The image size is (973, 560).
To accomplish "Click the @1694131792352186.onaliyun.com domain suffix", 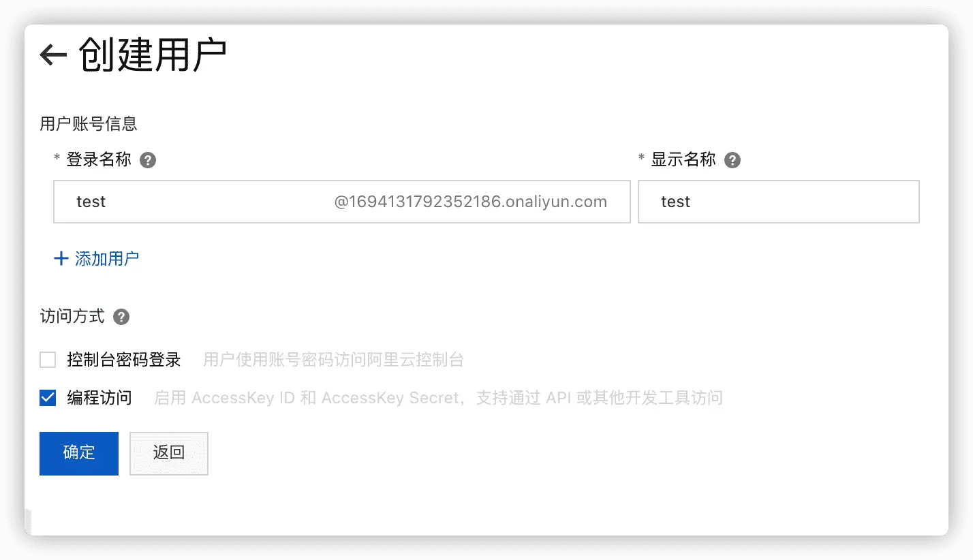I will (471, 202).
